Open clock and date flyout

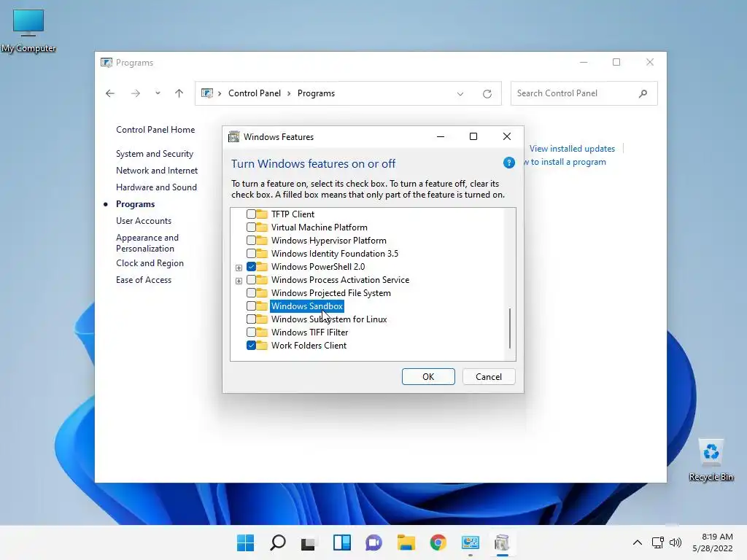coord(713,542)
